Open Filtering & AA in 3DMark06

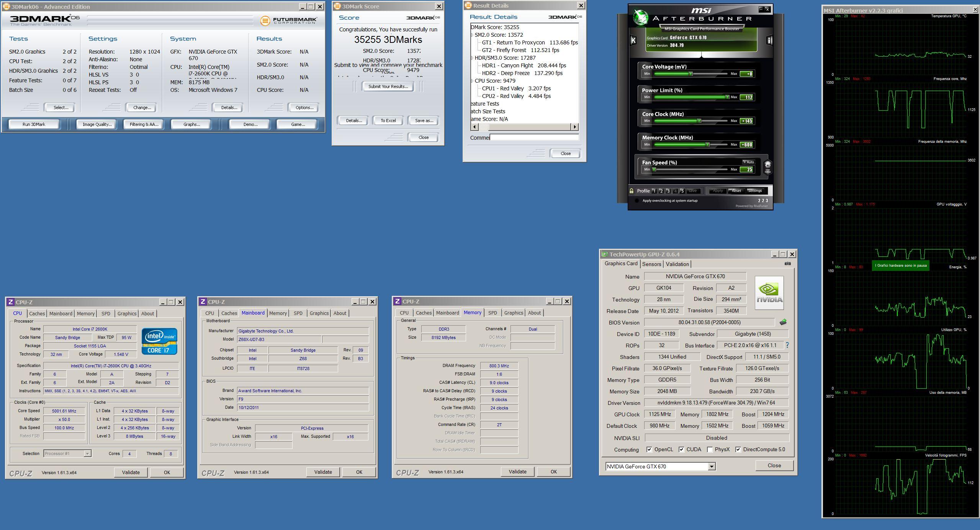tap(144, 124)
